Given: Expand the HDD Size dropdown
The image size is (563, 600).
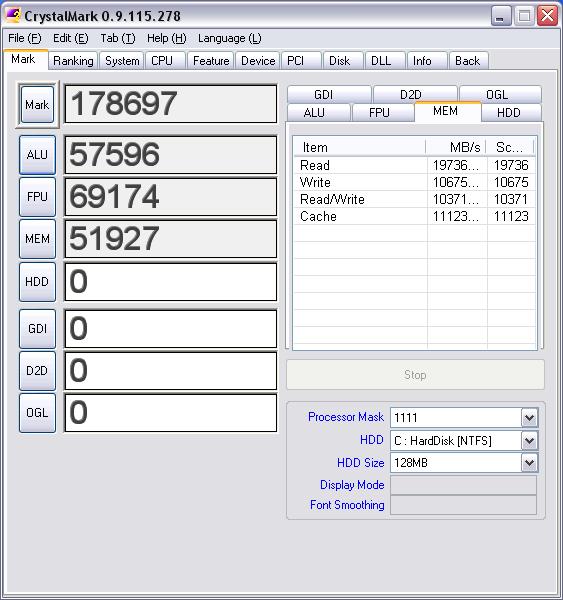Looking at the screenshot, I should 529,463.
